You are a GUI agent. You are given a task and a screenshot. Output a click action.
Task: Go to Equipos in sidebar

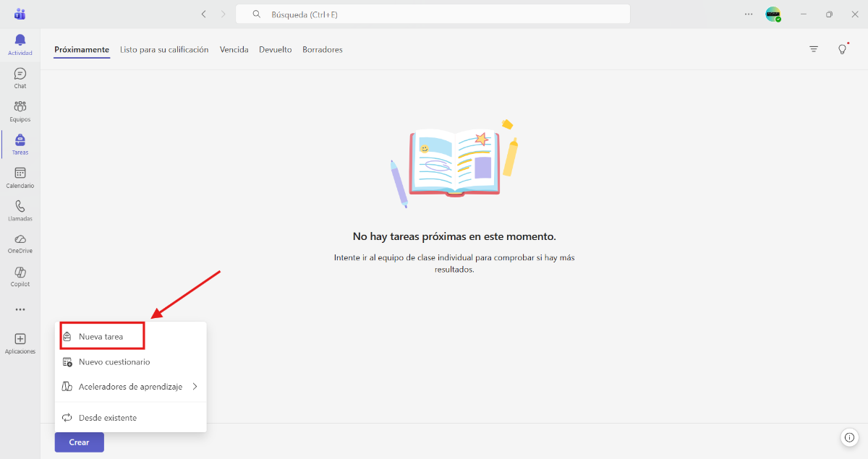(x=20, y=111)
